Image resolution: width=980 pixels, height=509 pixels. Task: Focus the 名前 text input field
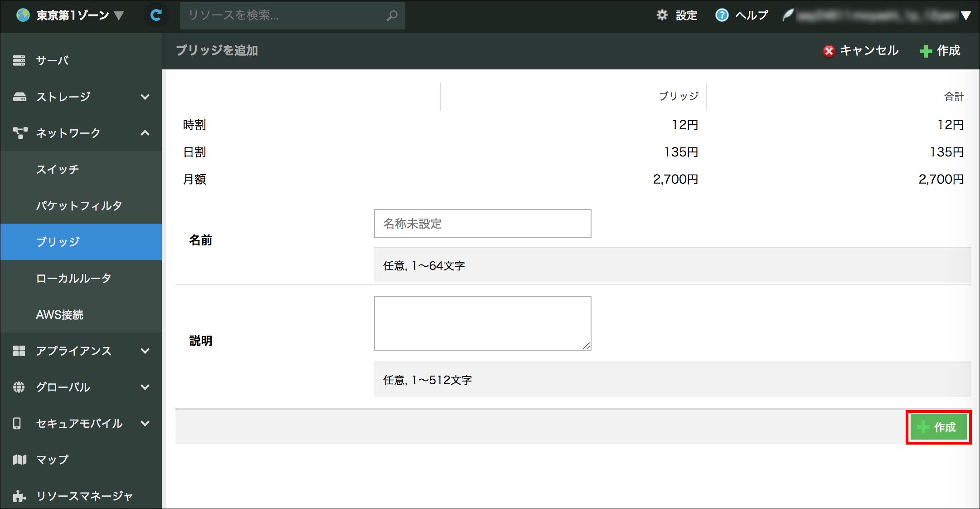click(482, 224)
